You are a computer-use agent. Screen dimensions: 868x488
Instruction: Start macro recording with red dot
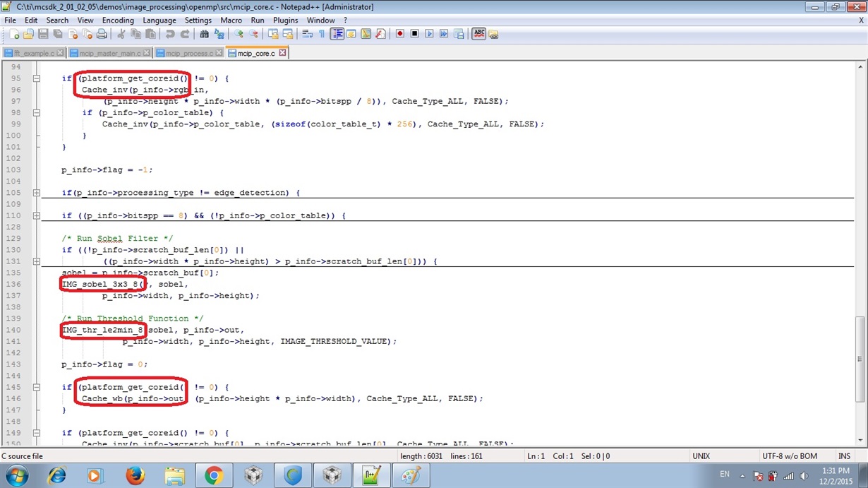(400, 34)
